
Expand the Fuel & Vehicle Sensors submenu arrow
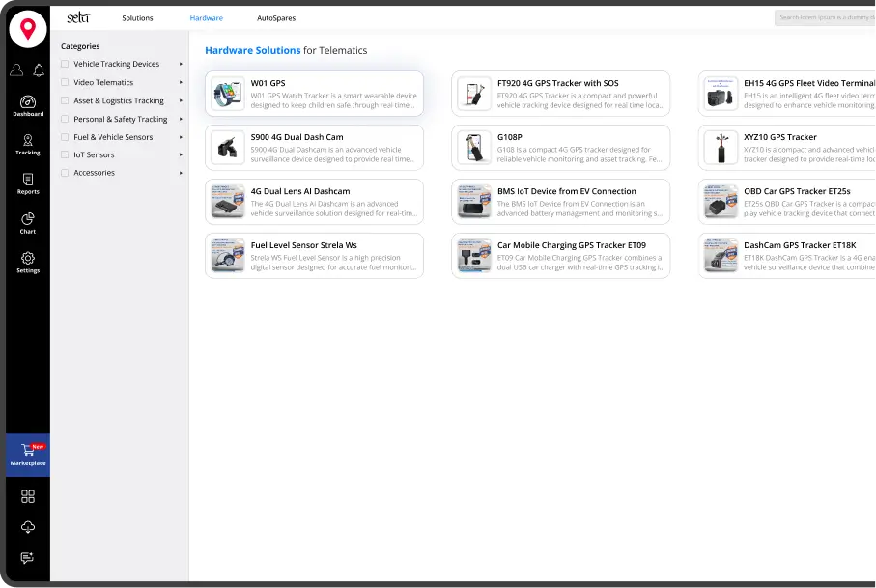click(181, 137)
